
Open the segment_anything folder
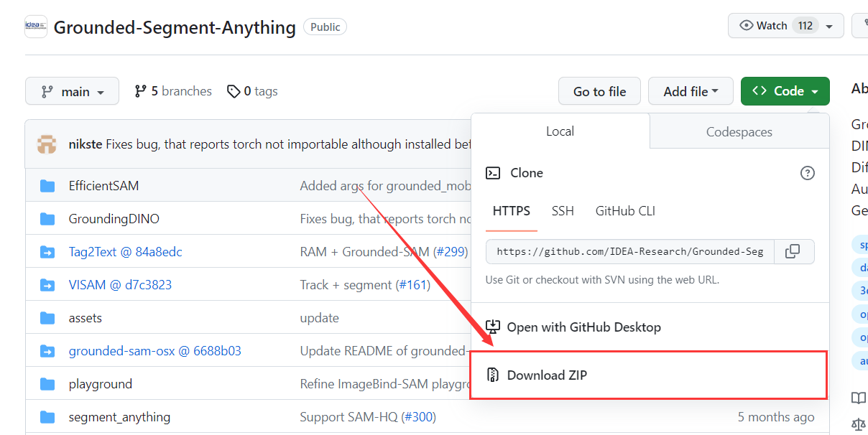pos(120,417)
